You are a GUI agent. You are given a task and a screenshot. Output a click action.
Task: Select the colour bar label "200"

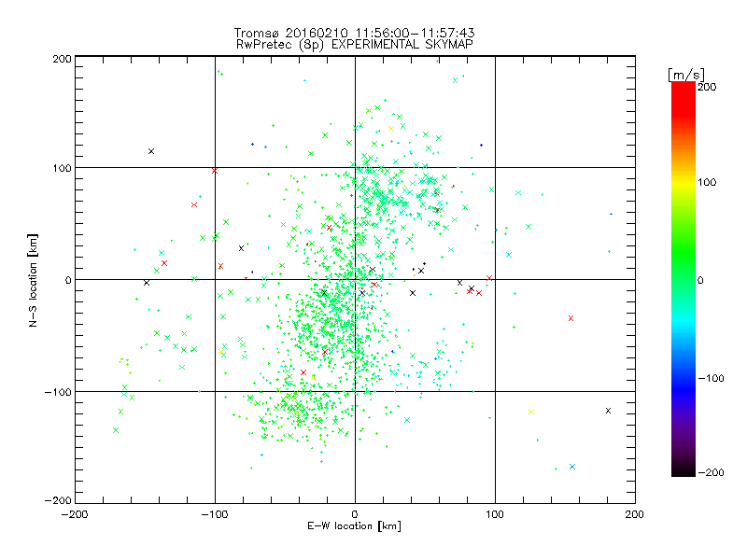click(x=707, y=87)
